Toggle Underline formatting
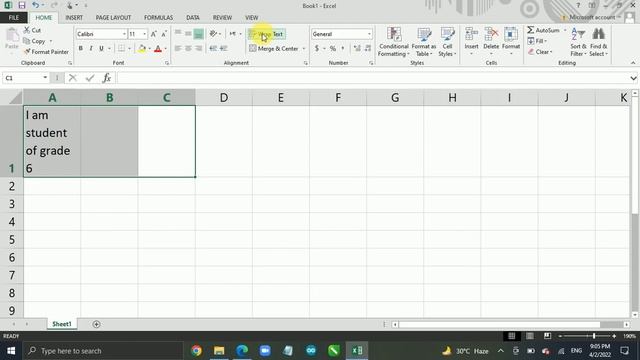The image size is (640, 360). click(x=101, y=49)
